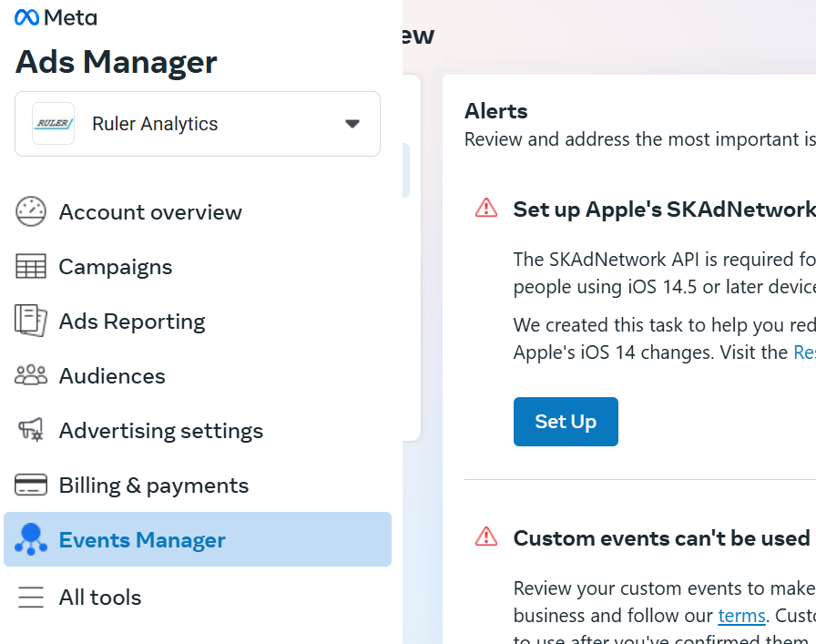Image resolution: width=816 pixels, height=644 pixels.
Task: Click the All tools hamburger icon
Action: 31,598
